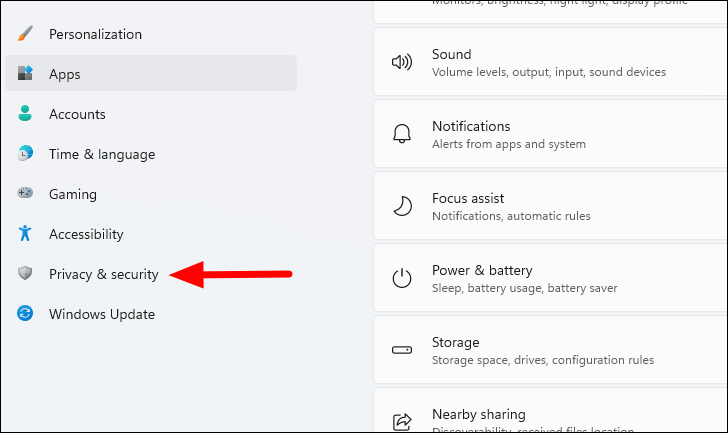The image size is (728, 433).
Task: Click the Notifications bell icon
Action: (402, 134)
